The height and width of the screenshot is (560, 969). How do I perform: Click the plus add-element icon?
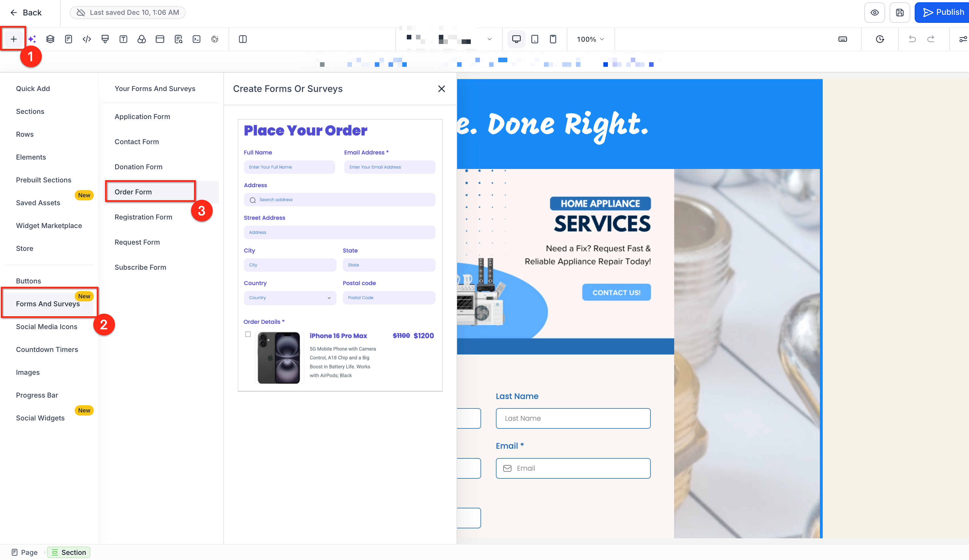(x=13, y=39)
